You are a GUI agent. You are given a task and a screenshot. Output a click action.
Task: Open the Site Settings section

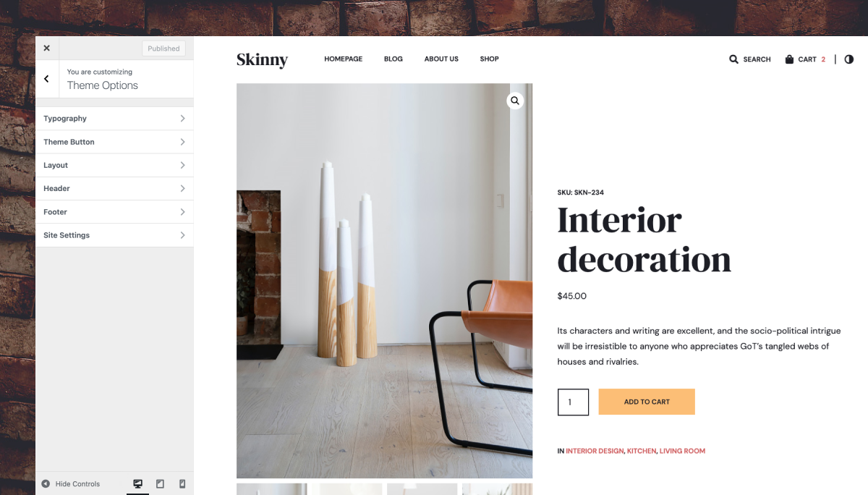click(114, 235)
